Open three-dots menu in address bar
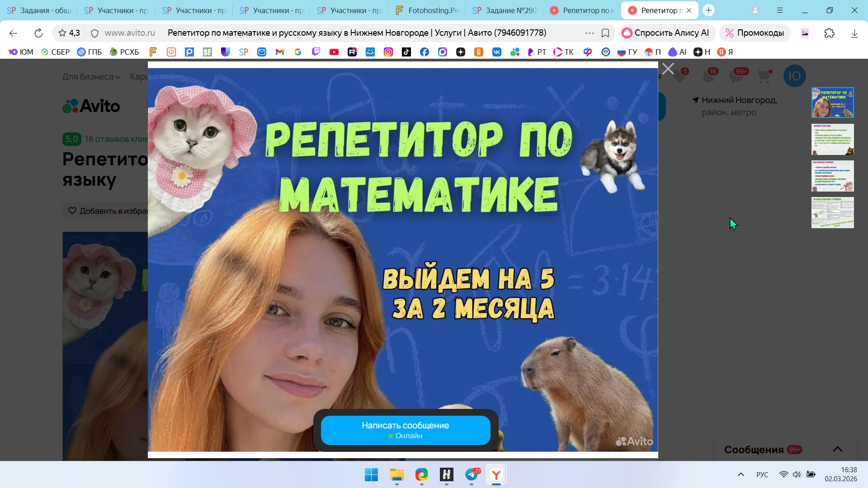The height and width of the screenshot is (488, 868). (x=590, y=33)
